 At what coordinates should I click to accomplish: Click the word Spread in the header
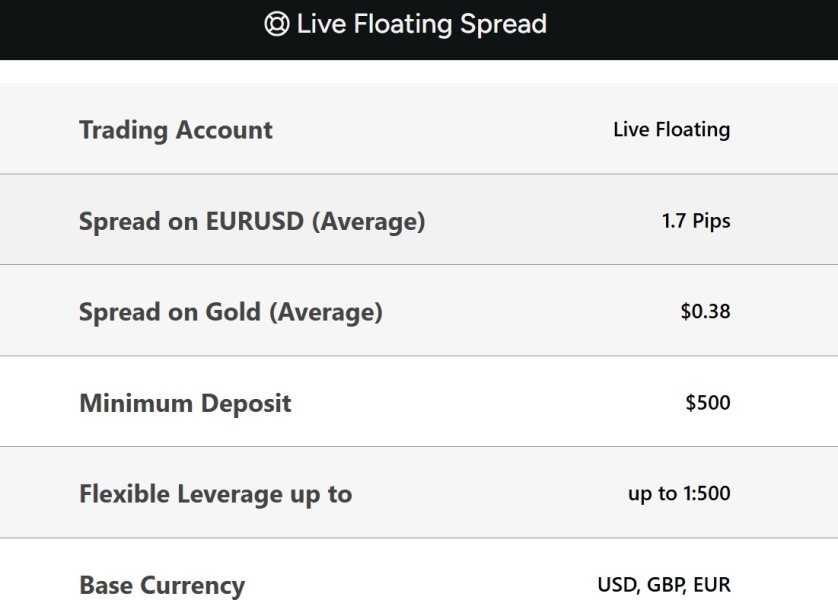click(x=503, y=24)
